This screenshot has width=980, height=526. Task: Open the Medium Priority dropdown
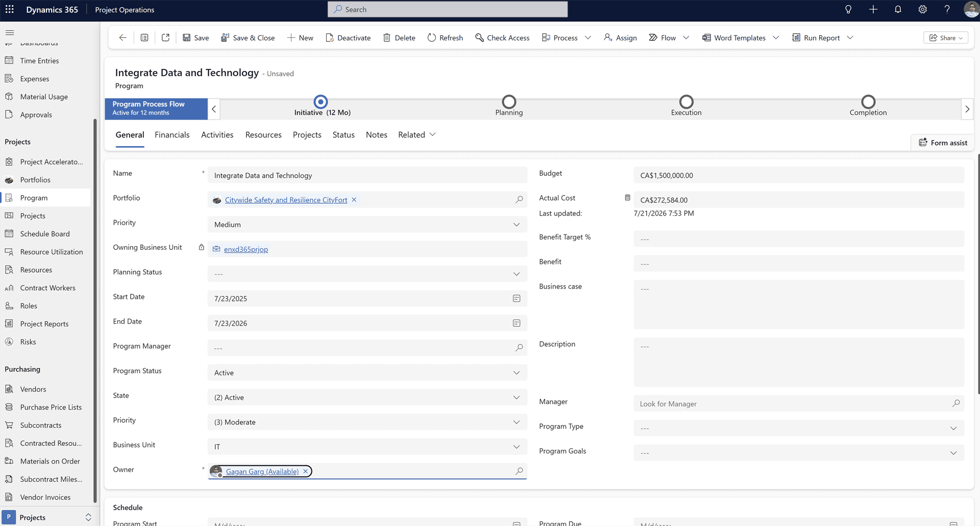[367, 225]
